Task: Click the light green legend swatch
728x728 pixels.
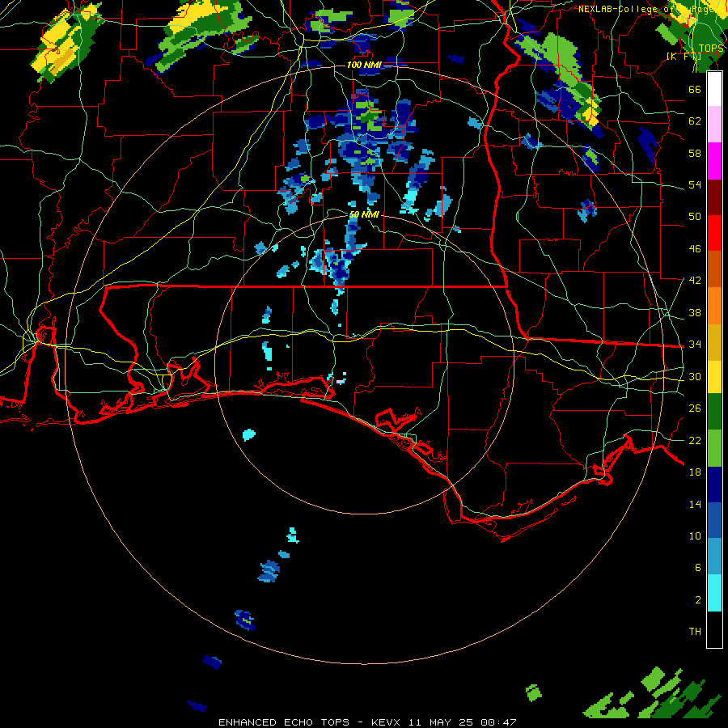Action: [x=714, y=447]
